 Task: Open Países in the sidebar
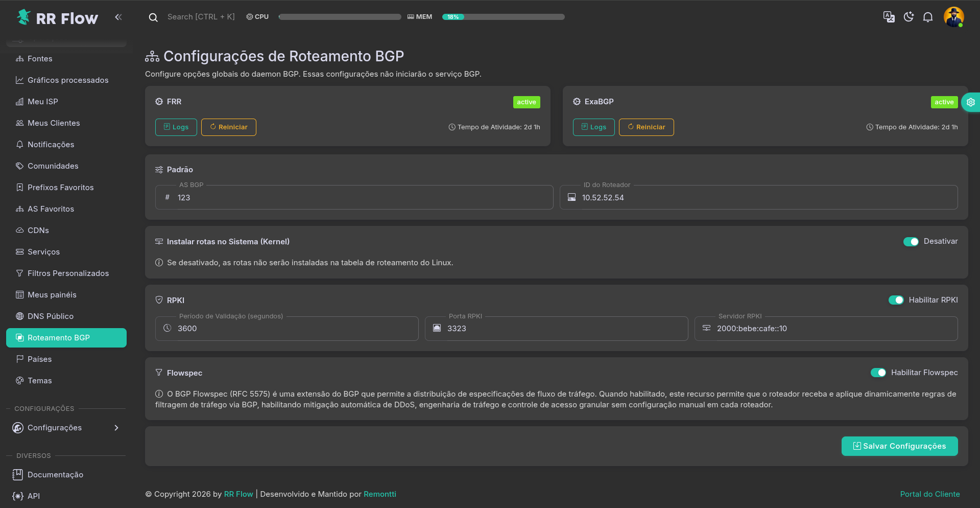(40, 359)
